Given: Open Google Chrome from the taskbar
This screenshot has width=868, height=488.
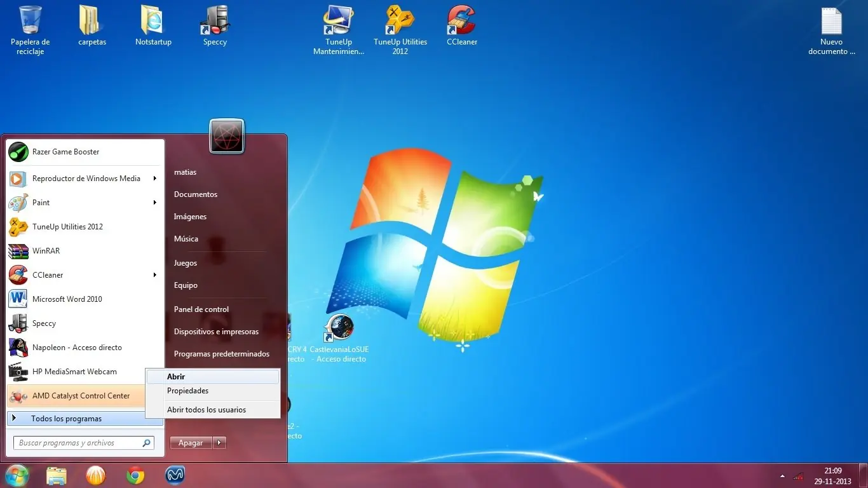Looking at the screenshot, I should coord(135,475).
